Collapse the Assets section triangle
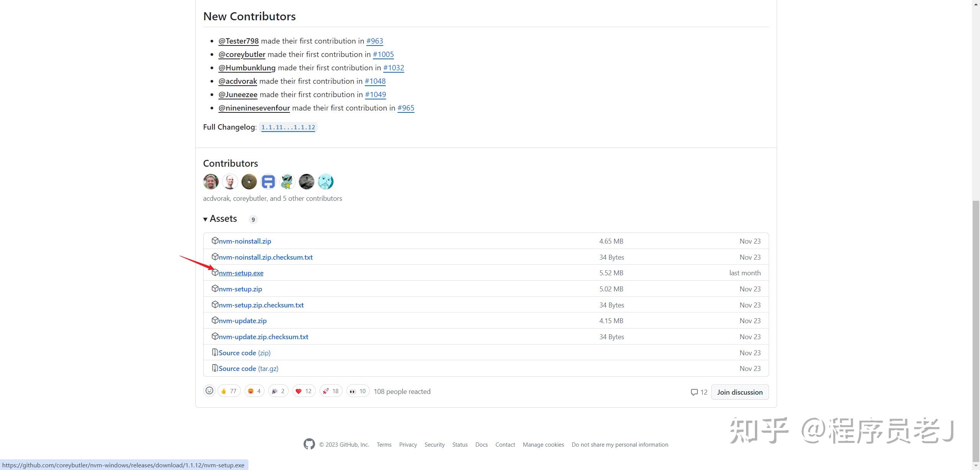Screen dimensions: 980x470 point(206,219)
